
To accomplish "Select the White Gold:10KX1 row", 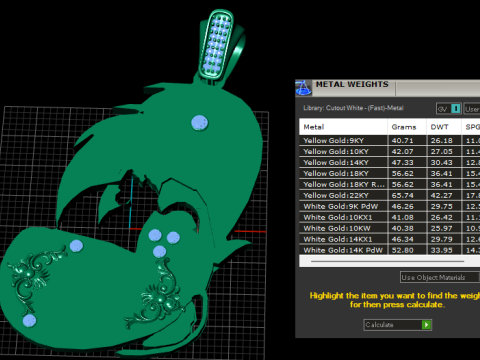I will (x=389, y=217).
